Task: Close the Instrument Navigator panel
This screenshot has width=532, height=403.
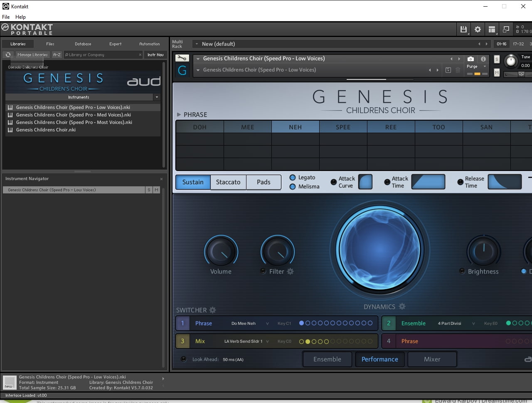Action: (161, 179)
